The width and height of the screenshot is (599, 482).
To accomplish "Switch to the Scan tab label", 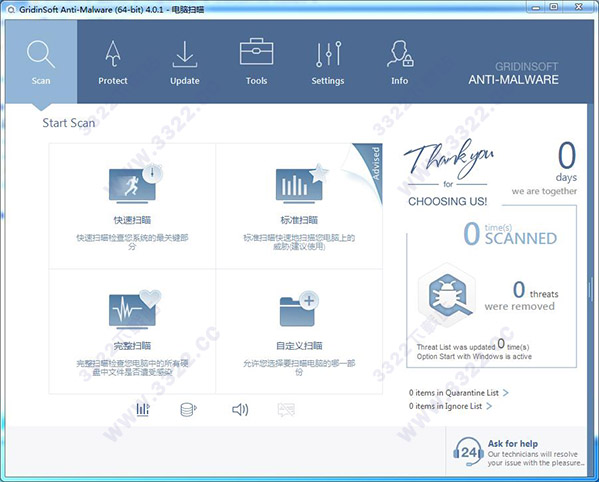I will 41,81.
